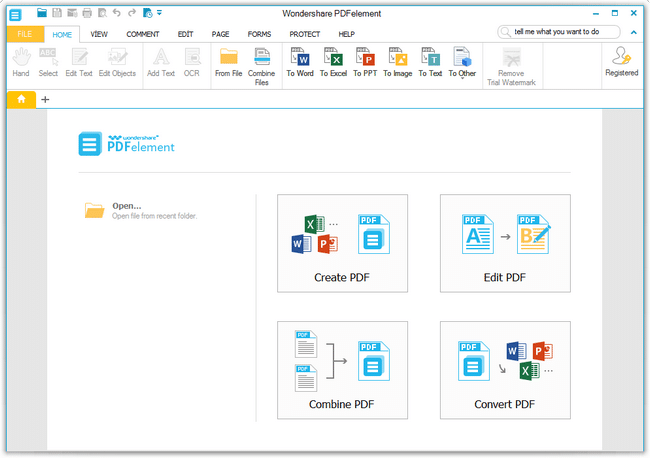This screenshot has height=458, width=650.
Task: Convert the PDF To Excel
Action: pos(333,62)
